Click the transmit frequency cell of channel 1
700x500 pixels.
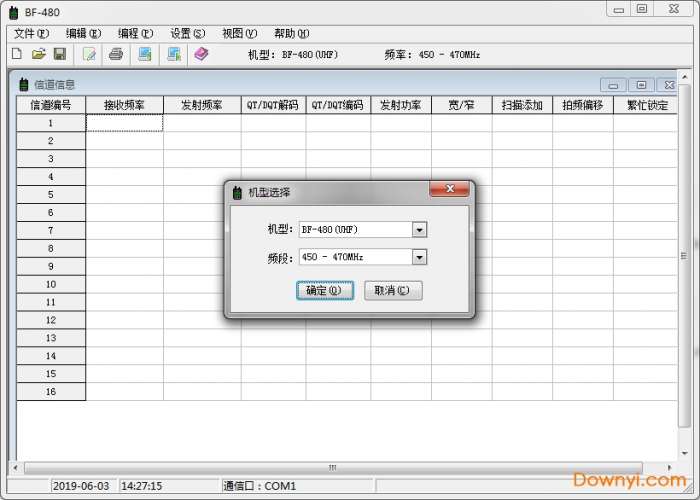tap(202, 123)
